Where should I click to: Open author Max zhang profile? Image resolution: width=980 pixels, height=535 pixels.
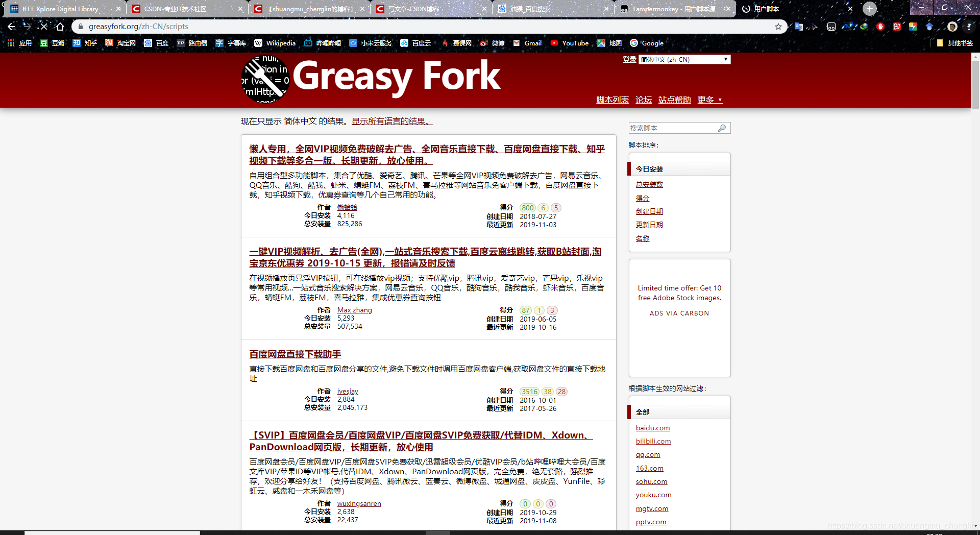pos(354,310)
